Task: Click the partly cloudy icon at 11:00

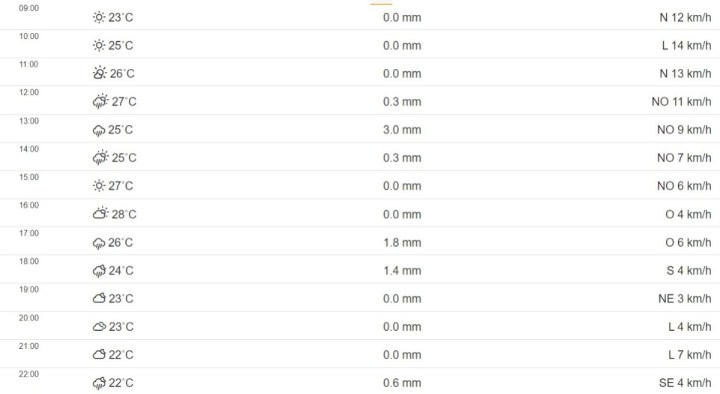Action: [100, 73]
